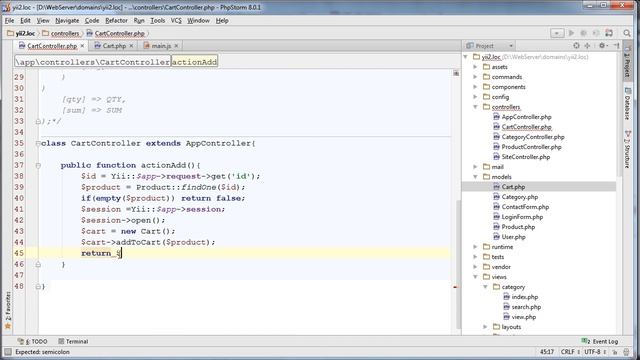Click the Run (play) toolbar button
This screenshot has width=640, height=360.
click(571, 33)
